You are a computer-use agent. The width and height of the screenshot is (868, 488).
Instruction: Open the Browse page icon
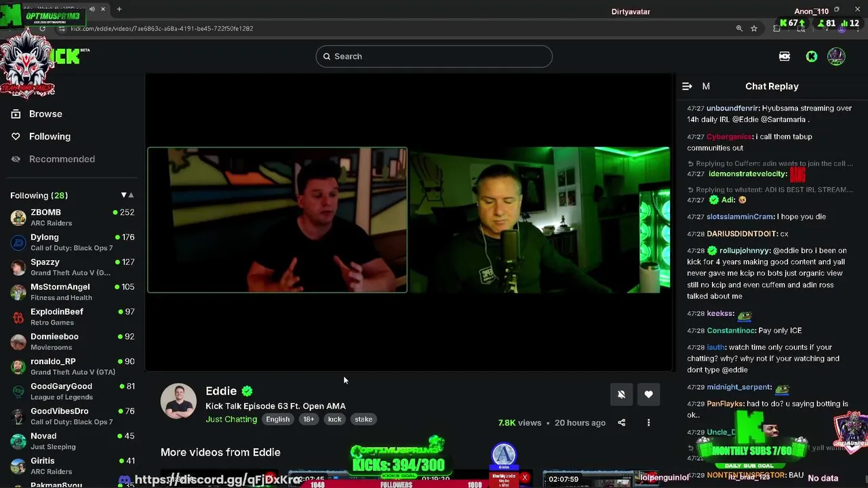[x=16, y=114]
